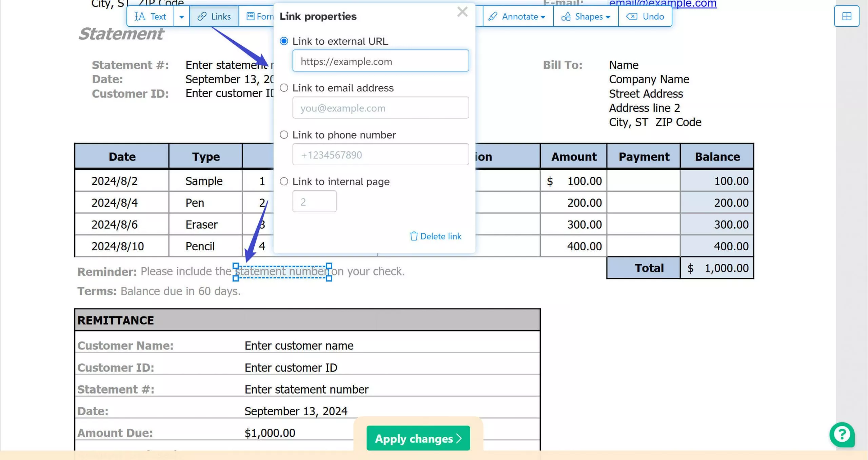Expand the Shapes dropdown caret
868x460 pixels.
click(608, 17)
